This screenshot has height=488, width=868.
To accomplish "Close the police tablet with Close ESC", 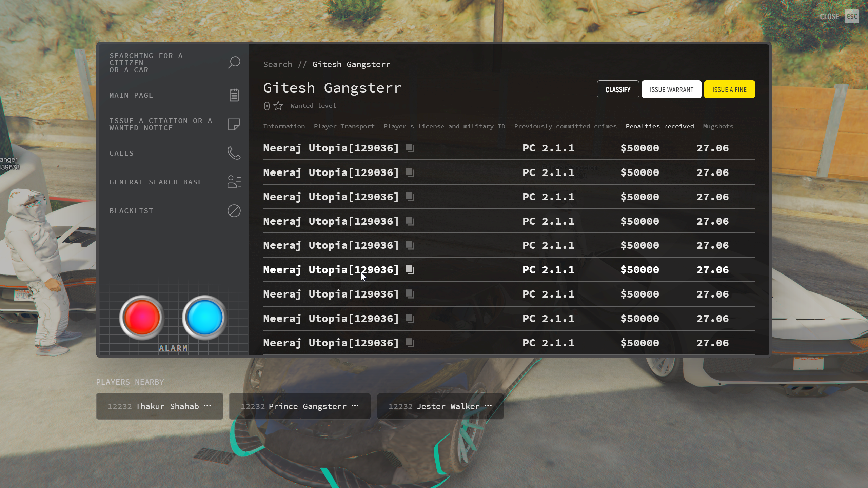I will pos(839,17).
